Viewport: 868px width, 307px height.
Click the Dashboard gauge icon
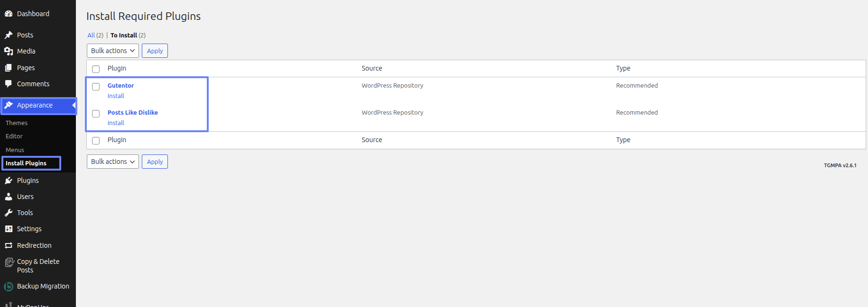(9, 14)
